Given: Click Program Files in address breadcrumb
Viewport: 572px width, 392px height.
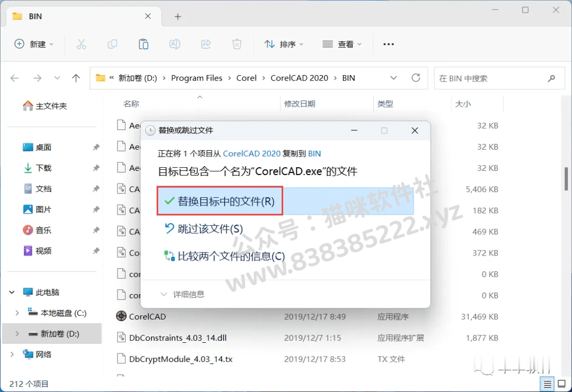Looking at the screenshot, I should (x=196, y=78).
